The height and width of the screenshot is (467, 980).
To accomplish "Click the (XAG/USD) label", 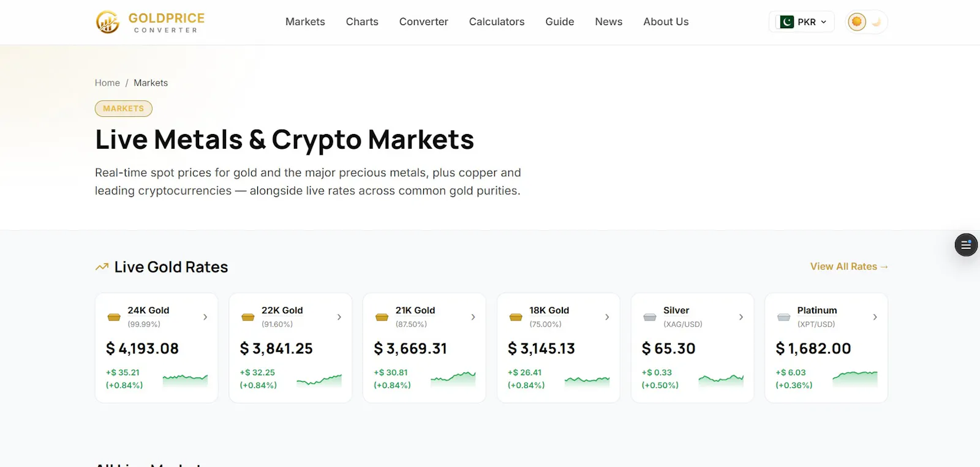I will (683, 324).
